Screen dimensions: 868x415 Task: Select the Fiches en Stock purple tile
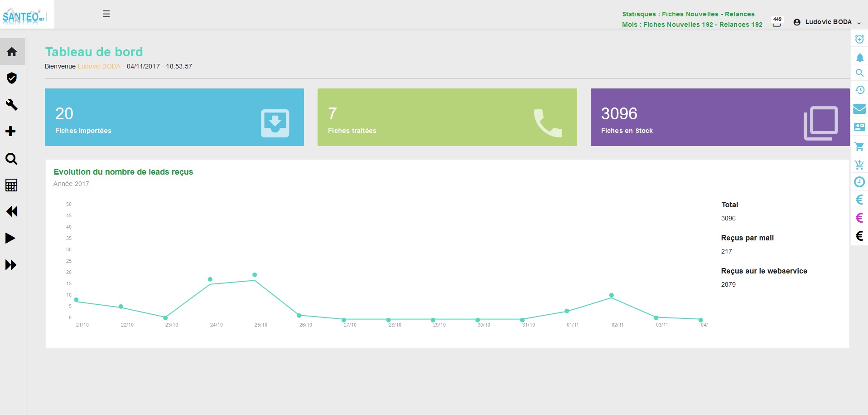coord(720,117)
